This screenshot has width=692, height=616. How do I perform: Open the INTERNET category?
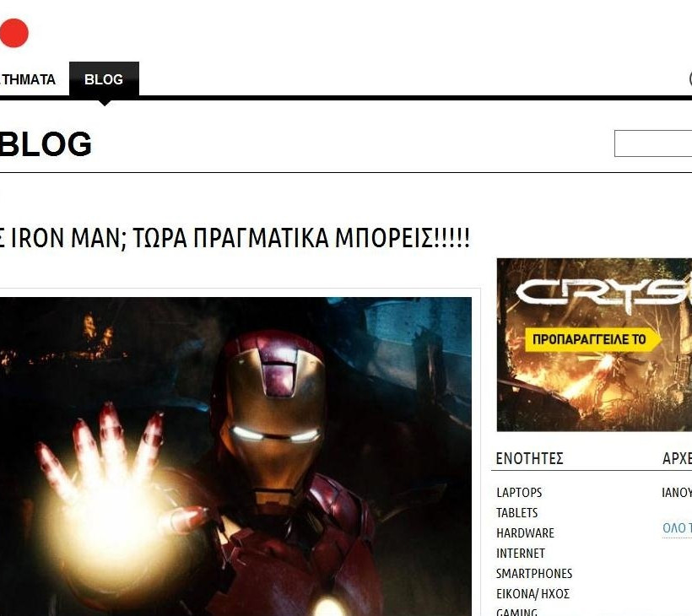521,554
